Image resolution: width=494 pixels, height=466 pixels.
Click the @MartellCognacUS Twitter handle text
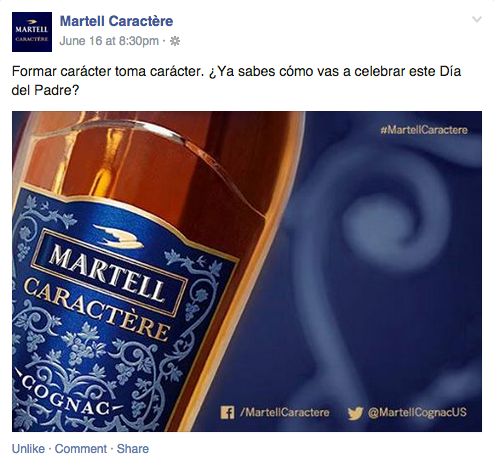pos(417,412)
